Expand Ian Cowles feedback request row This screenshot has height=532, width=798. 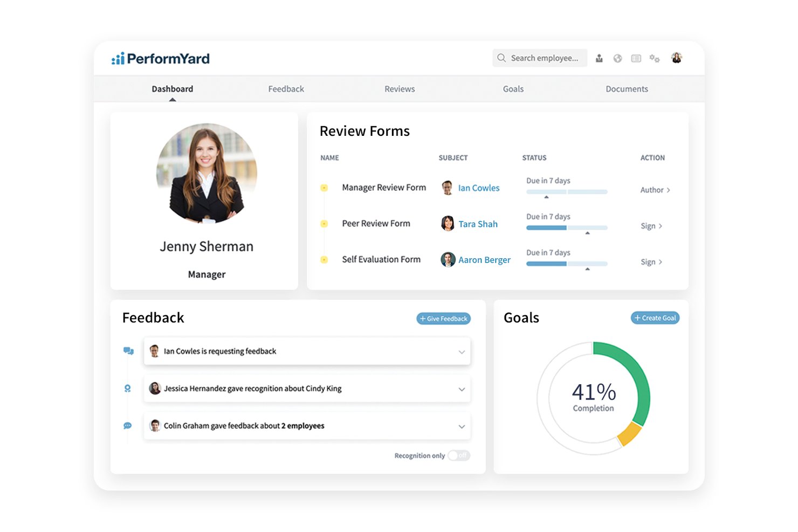coord(462,352)
